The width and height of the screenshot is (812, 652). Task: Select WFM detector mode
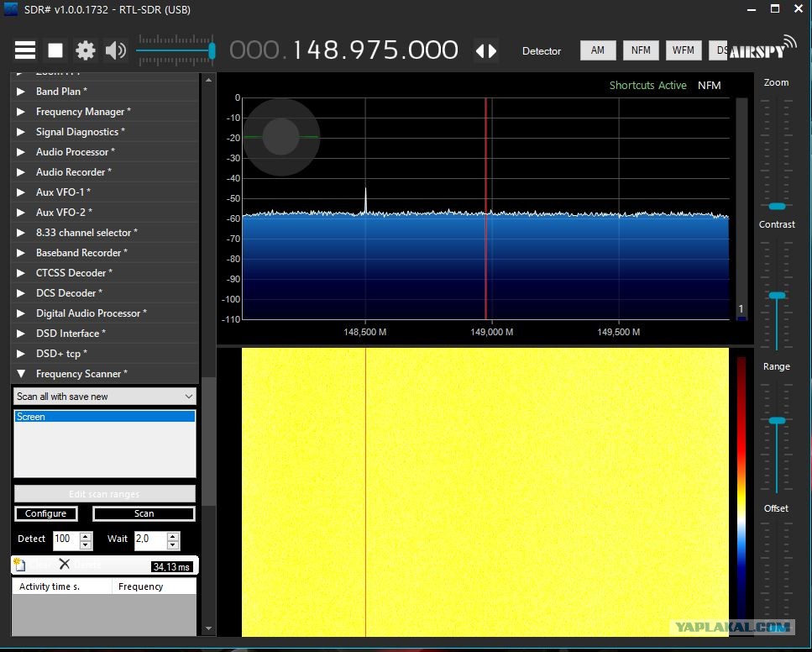coord(684,50)
